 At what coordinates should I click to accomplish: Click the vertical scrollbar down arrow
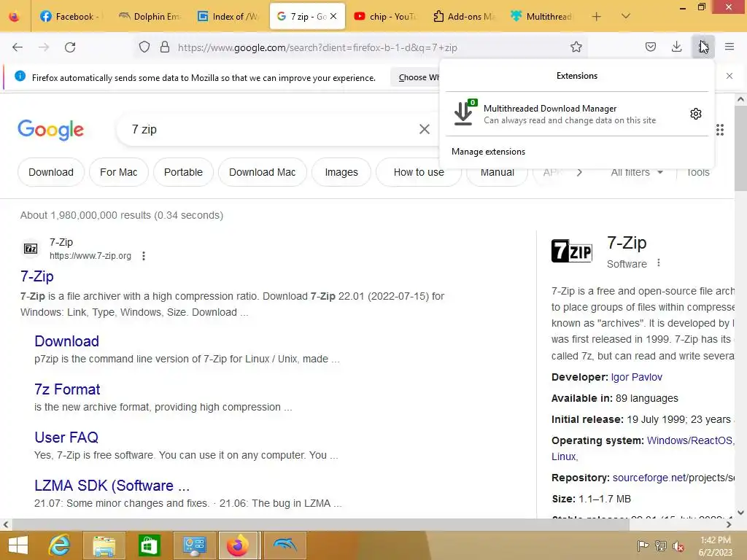[x=740, y=513]
